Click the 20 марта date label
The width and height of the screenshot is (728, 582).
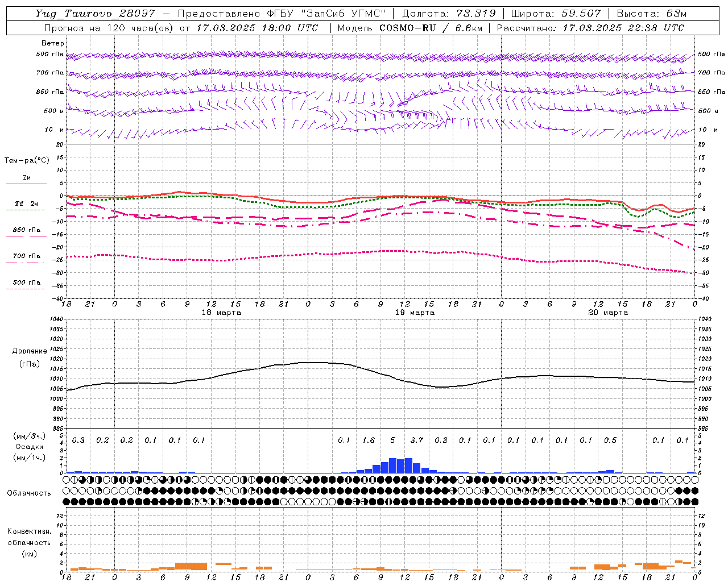(608, 313)
